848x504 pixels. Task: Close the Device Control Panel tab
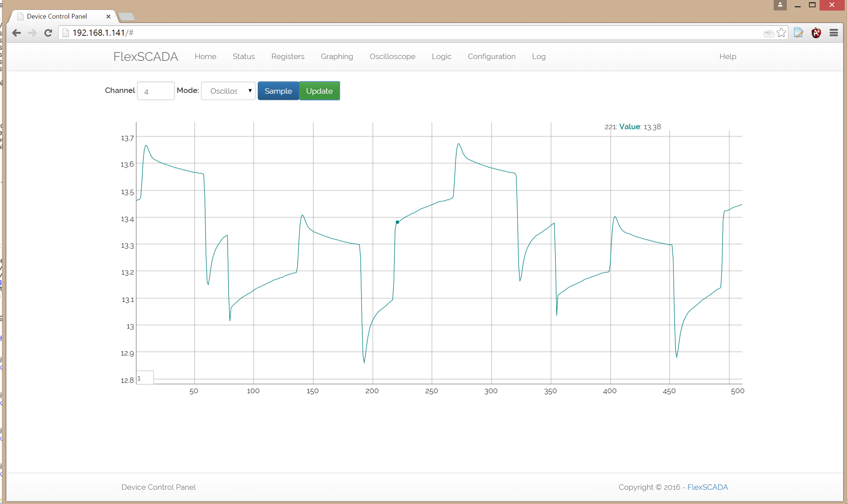[108, 16]
